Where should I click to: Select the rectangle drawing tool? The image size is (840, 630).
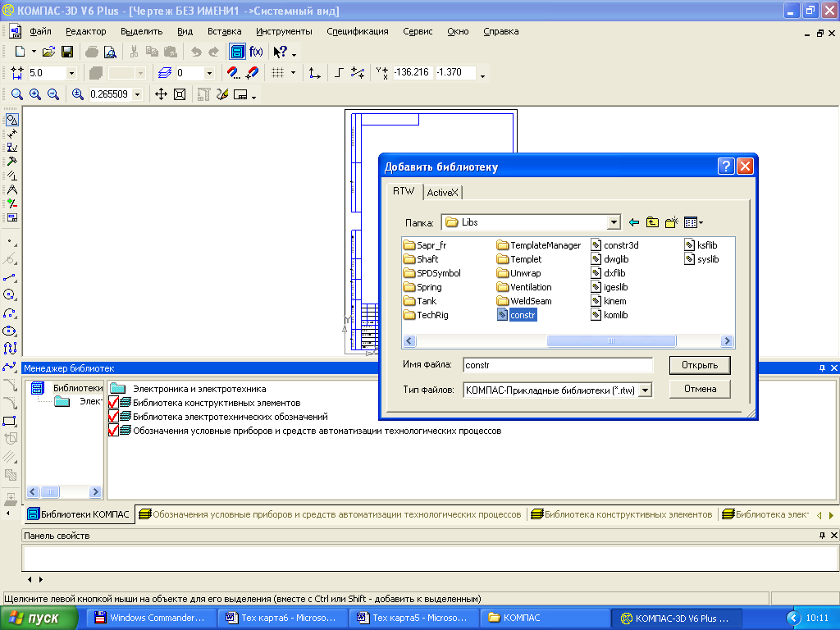[10, 421]
